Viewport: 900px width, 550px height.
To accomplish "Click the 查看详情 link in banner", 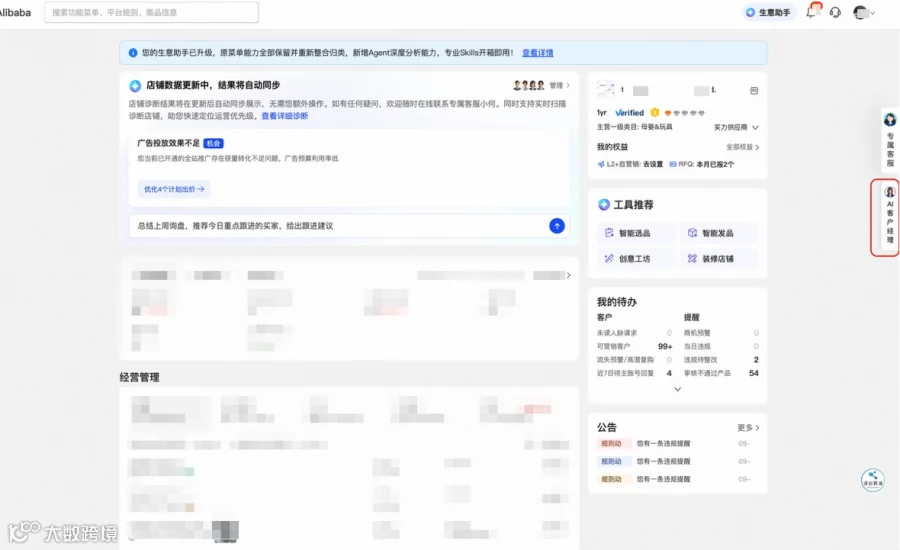I will tap(537, 53).
